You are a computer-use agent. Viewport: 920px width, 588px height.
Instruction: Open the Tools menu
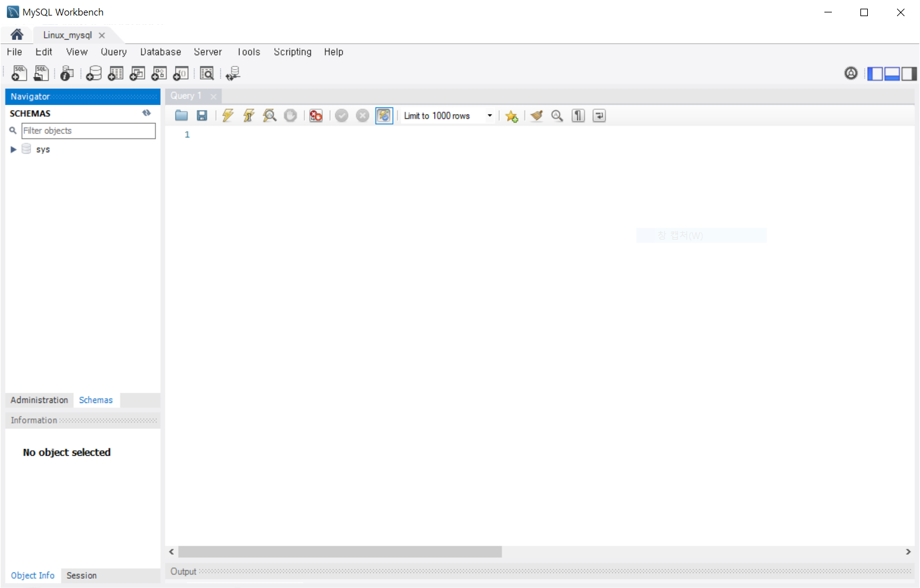(248, 52)
